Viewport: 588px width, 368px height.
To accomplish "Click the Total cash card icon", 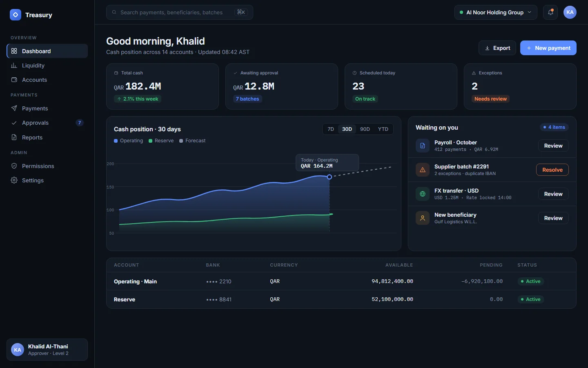I will pyautogui.click(x=116, y=73).
